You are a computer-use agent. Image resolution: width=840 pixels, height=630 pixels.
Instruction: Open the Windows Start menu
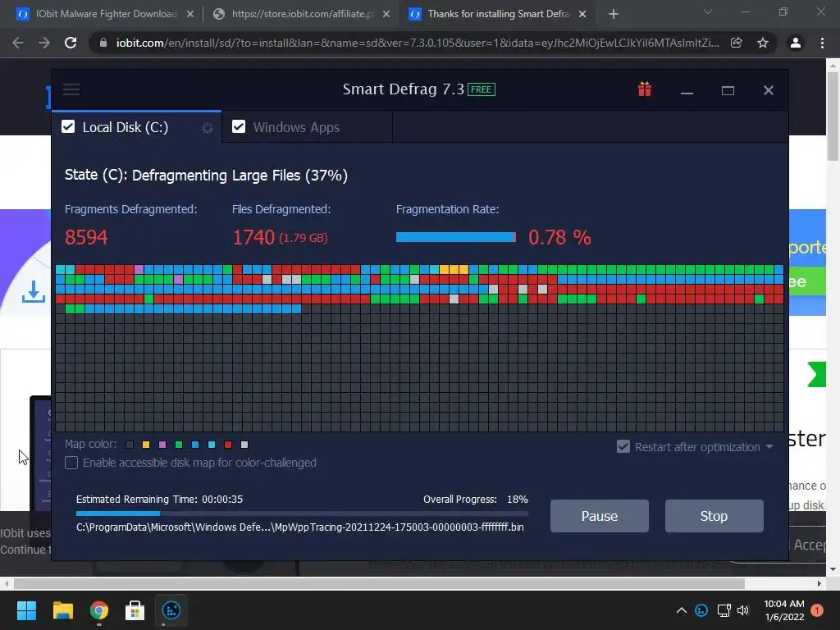click(26, 610)
